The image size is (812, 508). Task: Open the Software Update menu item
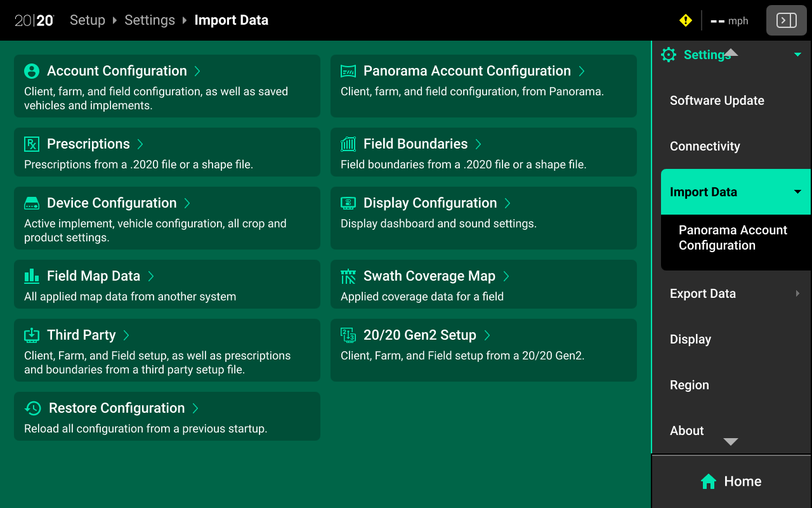[717, 100]
